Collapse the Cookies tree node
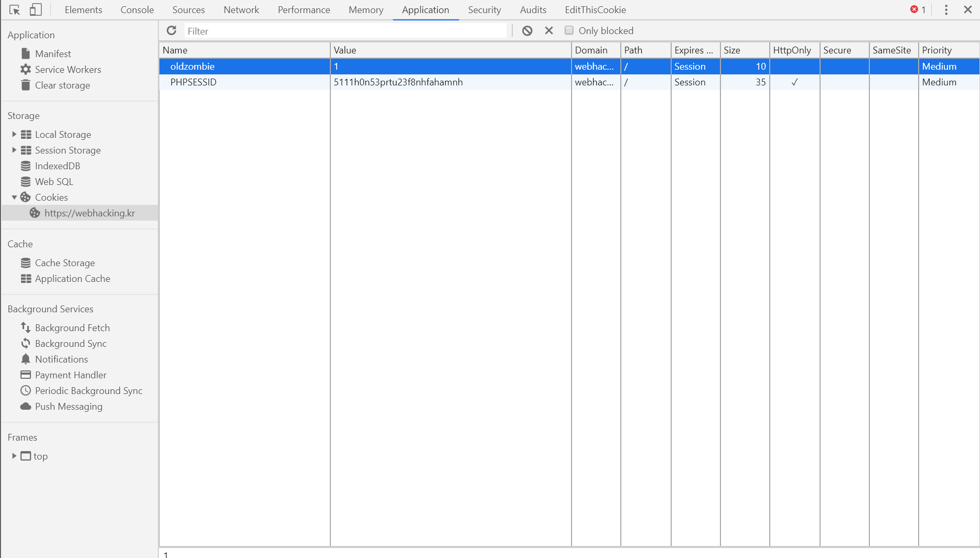Screen dimensions: 980x558 [14, 197]
